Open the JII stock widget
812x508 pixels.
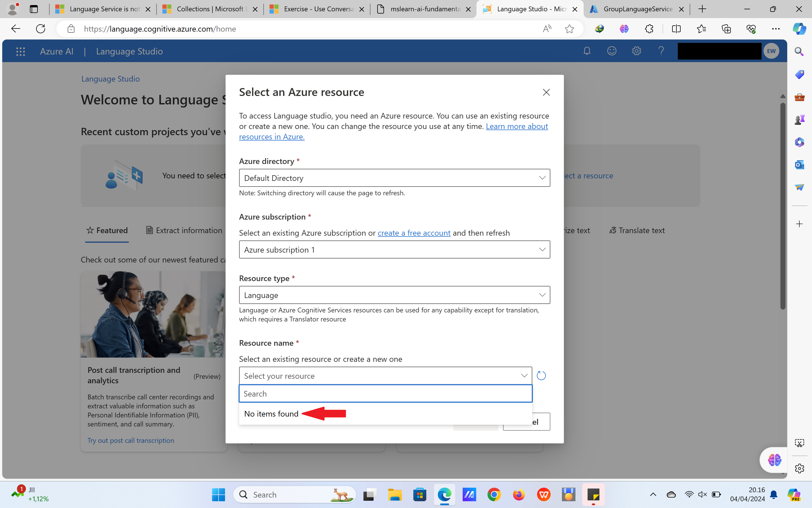coord(30,494)
